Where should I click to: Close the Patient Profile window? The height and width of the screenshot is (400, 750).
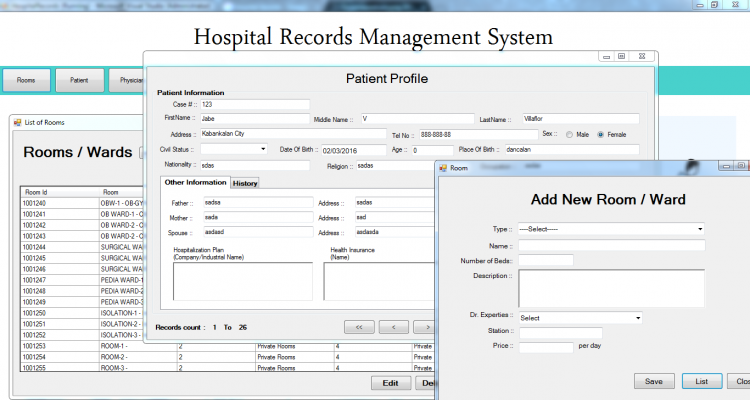tap(642, 56)
